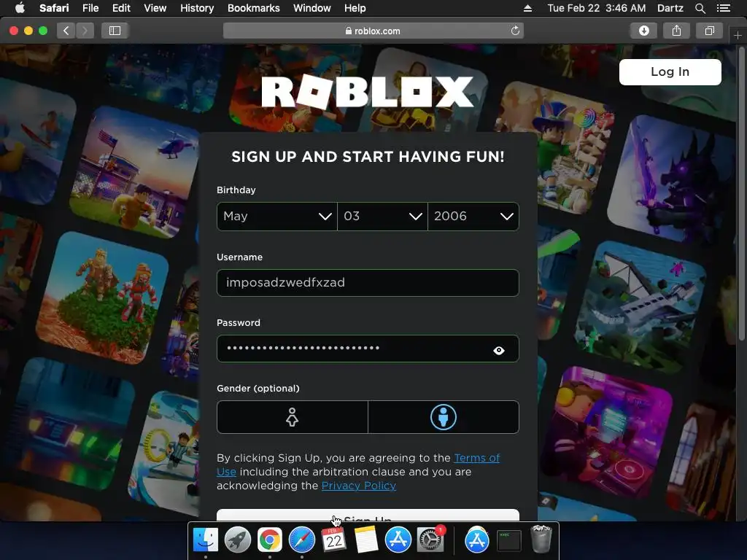
Task: Click the Sign Up button
Action: (x=368, y=516)
